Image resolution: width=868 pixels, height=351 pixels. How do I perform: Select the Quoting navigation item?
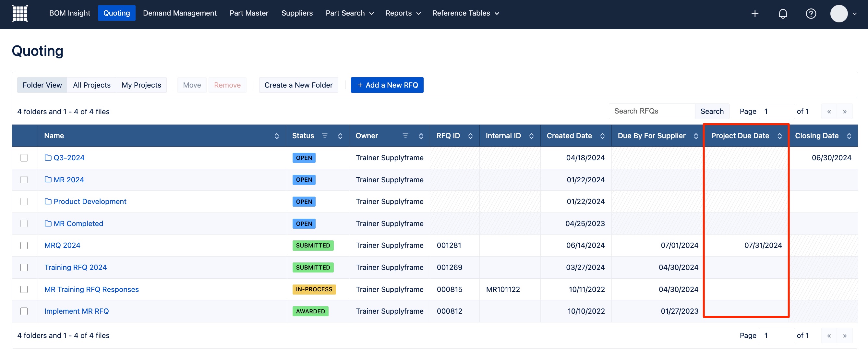[116, 13]
